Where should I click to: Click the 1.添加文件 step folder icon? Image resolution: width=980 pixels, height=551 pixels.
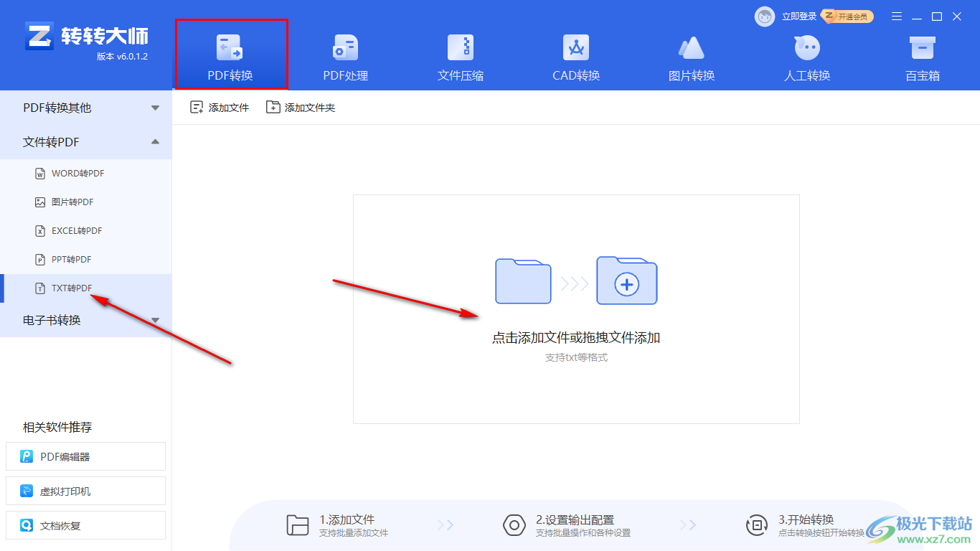click(x=297, y=525)
